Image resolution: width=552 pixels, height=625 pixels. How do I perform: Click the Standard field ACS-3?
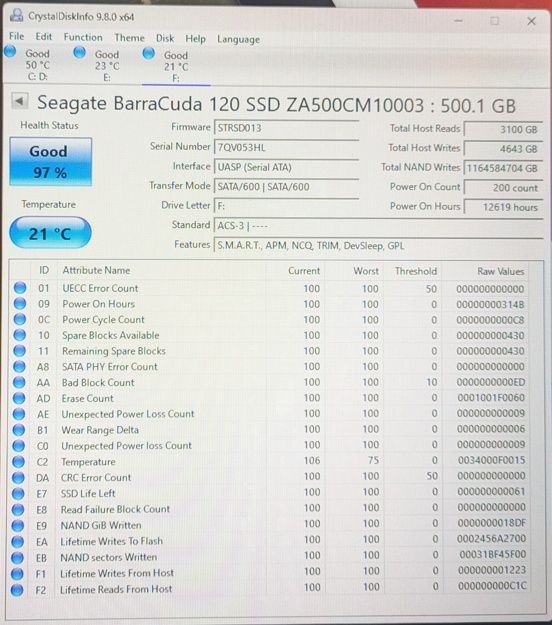tap(379, 226)
